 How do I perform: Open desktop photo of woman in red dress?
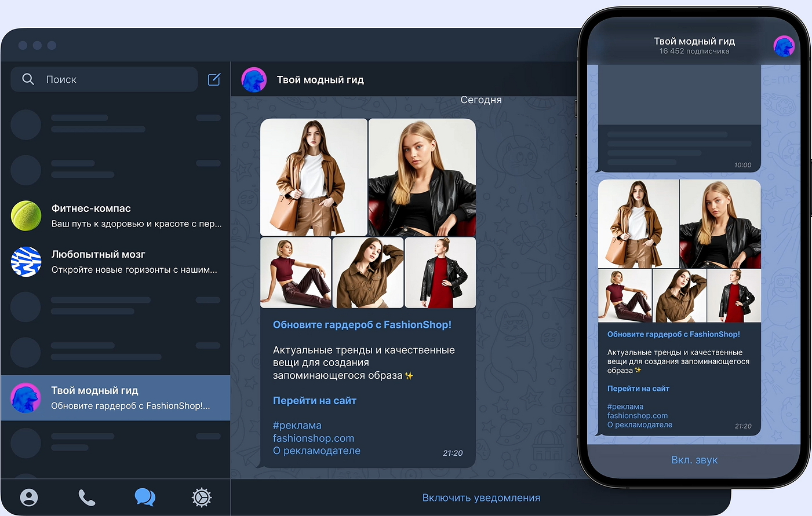click(440, 273)
